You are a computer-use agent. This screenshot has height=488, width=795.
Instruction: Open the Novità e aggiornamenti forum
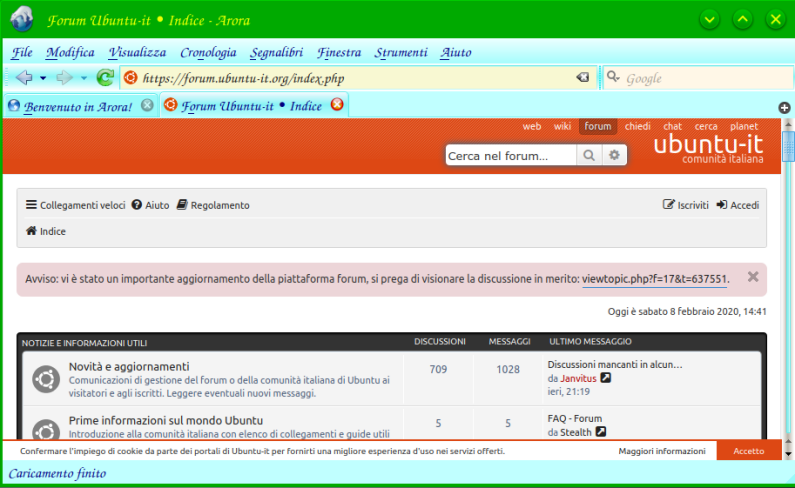[129, 366]
